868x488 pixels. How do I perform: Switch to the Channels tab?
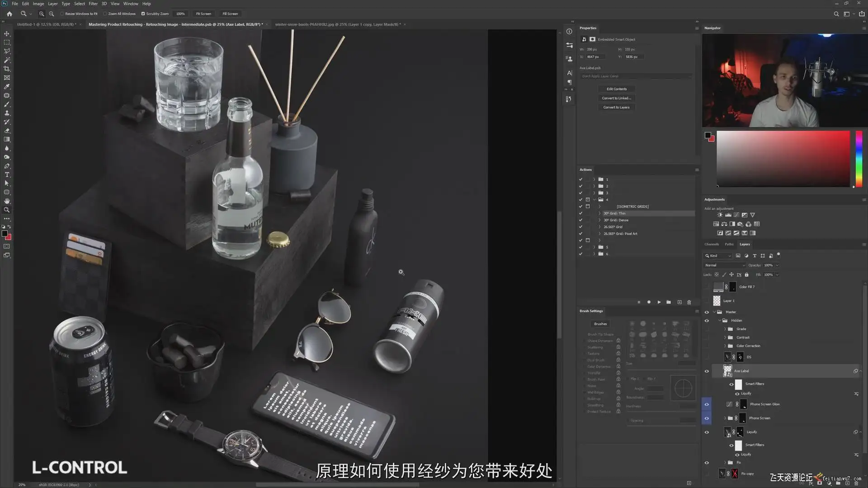click(711, 244)
